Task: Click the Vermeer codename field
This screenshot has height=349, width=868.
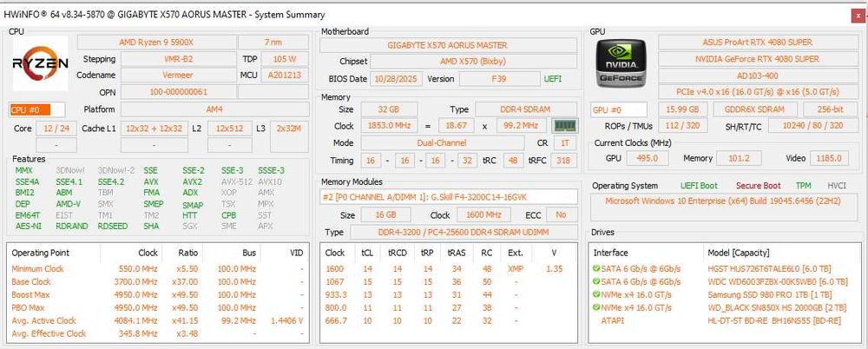Action: click(178, 75)
